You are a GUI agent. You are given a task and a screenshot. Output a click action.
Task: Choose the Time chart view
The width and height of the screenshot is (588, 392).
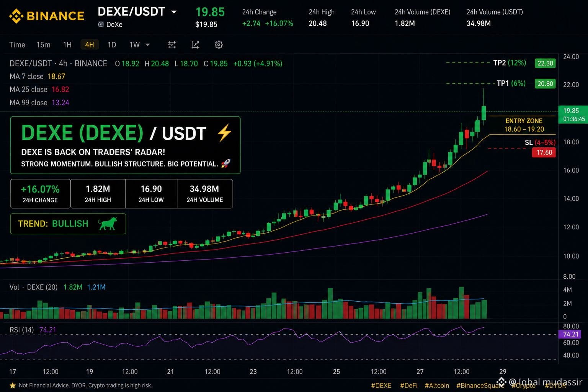tap(17, 45)
